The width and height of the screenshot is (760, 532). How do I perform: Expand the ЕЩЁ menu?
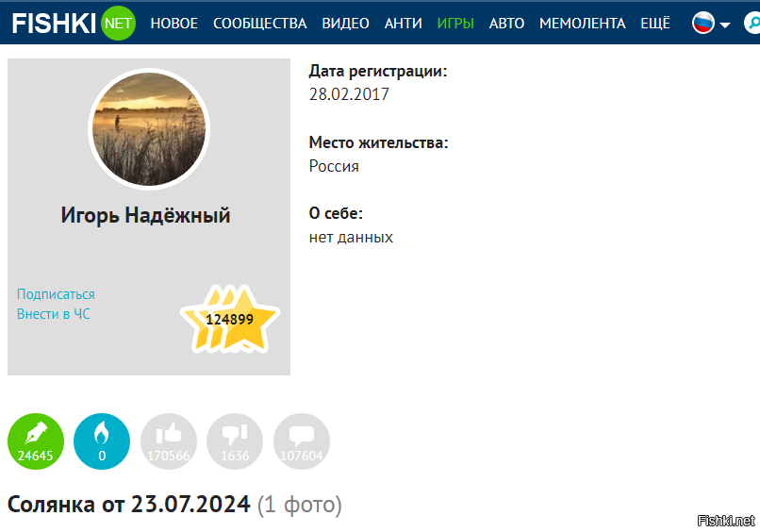(x=655, y=24)
